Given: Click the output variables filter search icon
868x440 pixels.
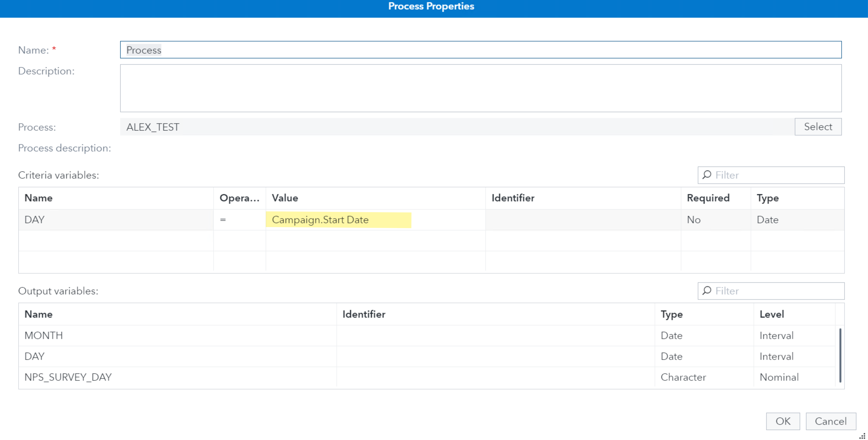Looking at the screenshot, I should (x=707, y=291).
